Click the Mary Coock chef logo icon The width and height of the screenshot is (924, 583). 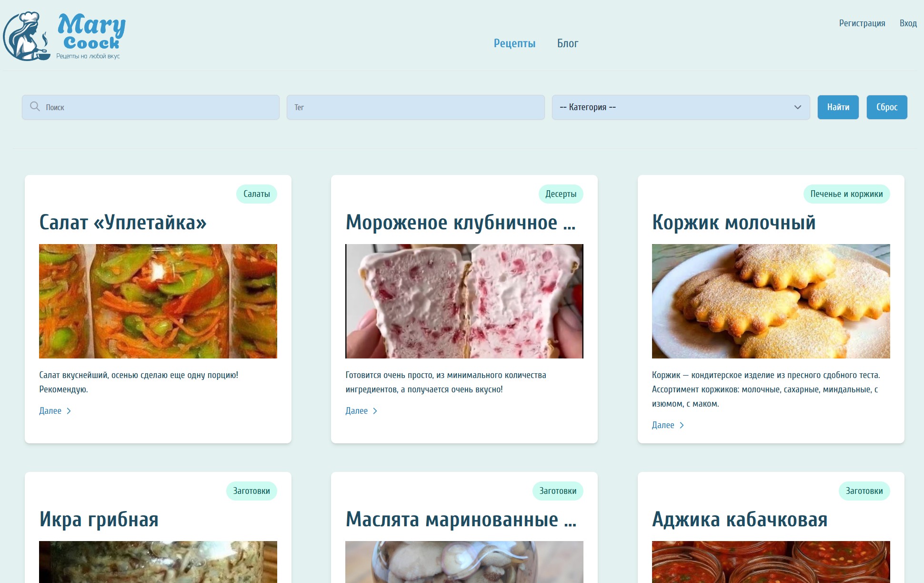(x=28, y=36)
